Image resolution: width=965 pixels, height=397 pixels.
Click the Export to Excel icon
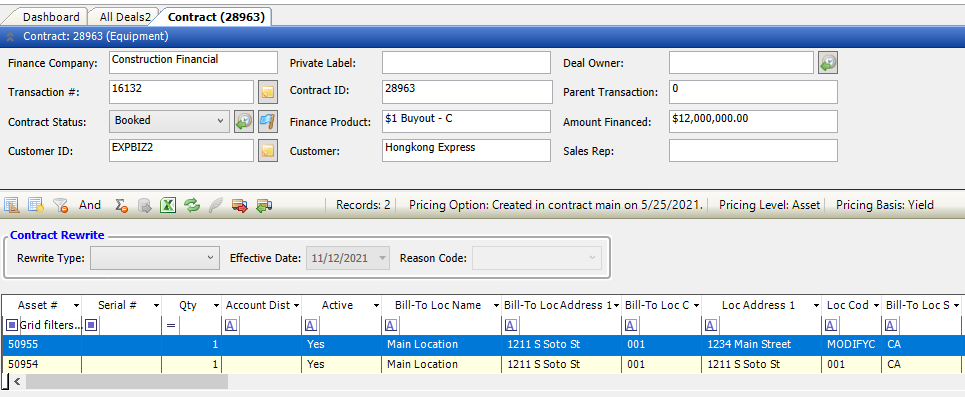pos(168,205)
